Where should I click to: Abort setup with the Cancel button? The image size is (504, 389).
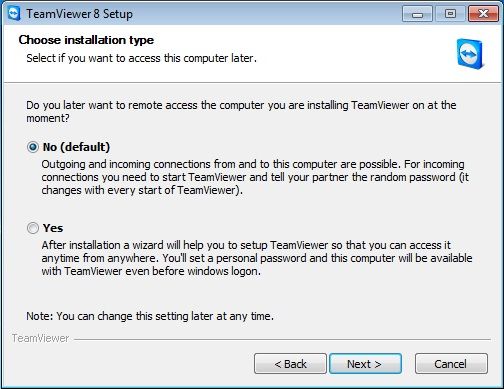coord(451,364)
